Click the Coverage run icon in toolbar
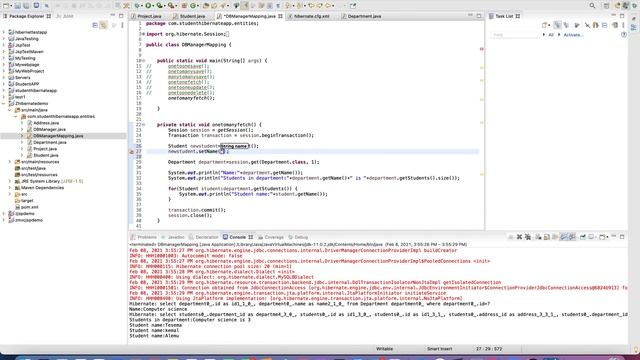Image resolution: width=640 pixels, height=360 pixels. (x=160, y=6)
